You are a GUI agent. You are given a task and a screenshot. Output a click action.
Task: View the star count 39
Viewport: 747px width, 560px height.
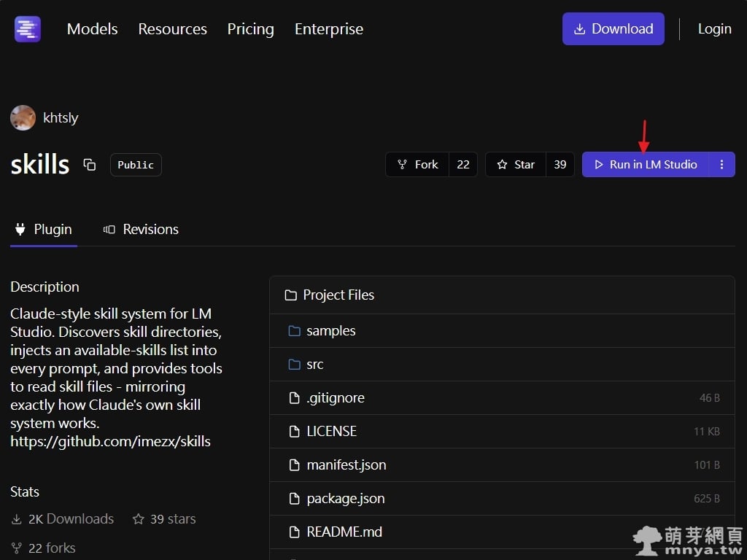[560, 165]
